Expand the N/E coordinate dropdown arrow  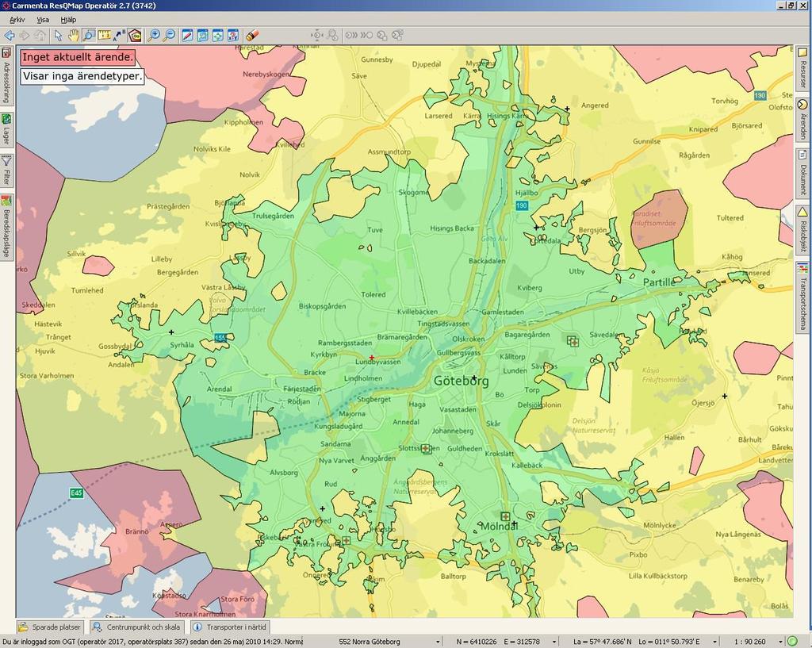(553, 642)
